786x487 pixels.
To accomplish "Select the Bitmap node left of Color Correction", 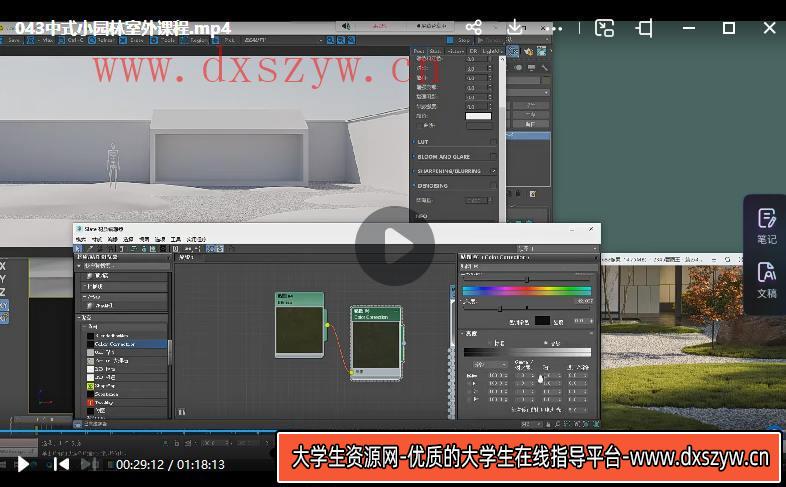I will point(300,325).
